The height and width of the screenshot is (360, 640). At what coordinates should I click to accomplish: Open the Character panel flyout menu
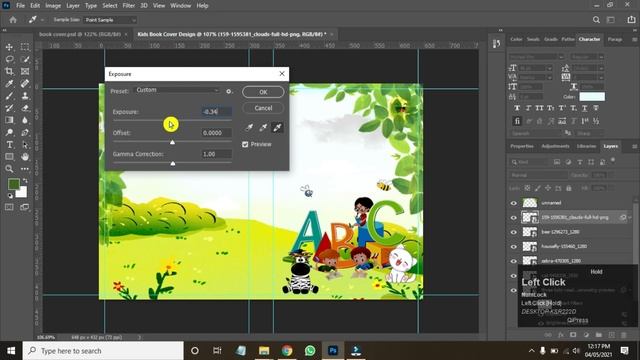point(634,40)
